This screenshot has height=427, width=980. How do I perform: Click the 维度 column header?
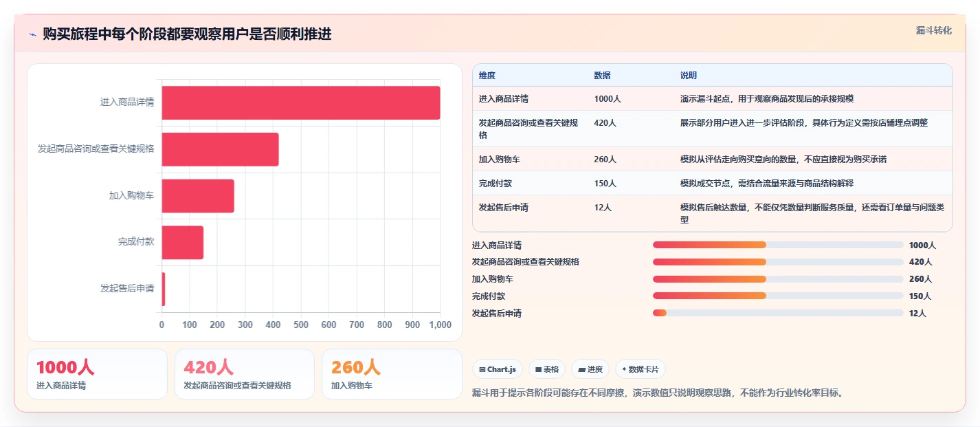click(x=487, y=76)
